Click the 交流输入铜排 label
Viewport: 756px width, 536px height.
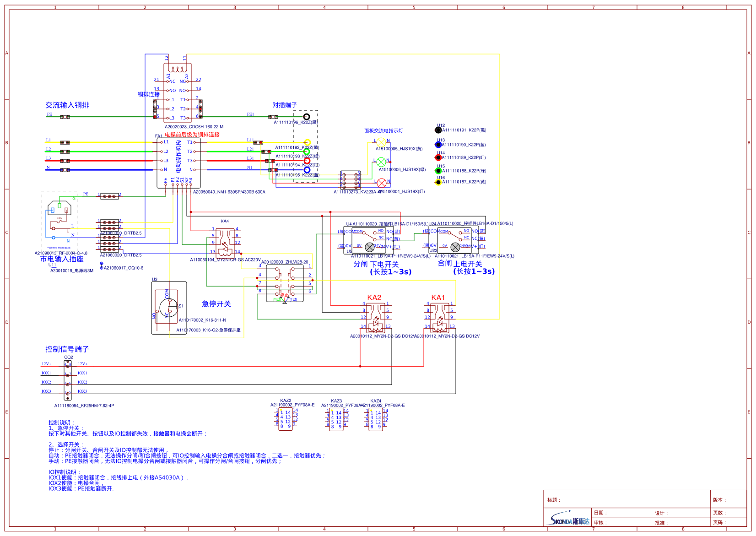click(x=67, y=105)
